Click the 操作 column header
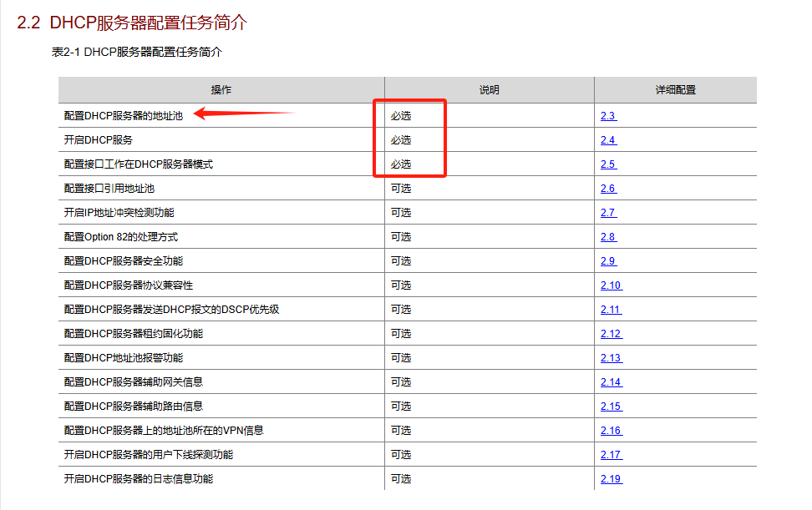 221,90
